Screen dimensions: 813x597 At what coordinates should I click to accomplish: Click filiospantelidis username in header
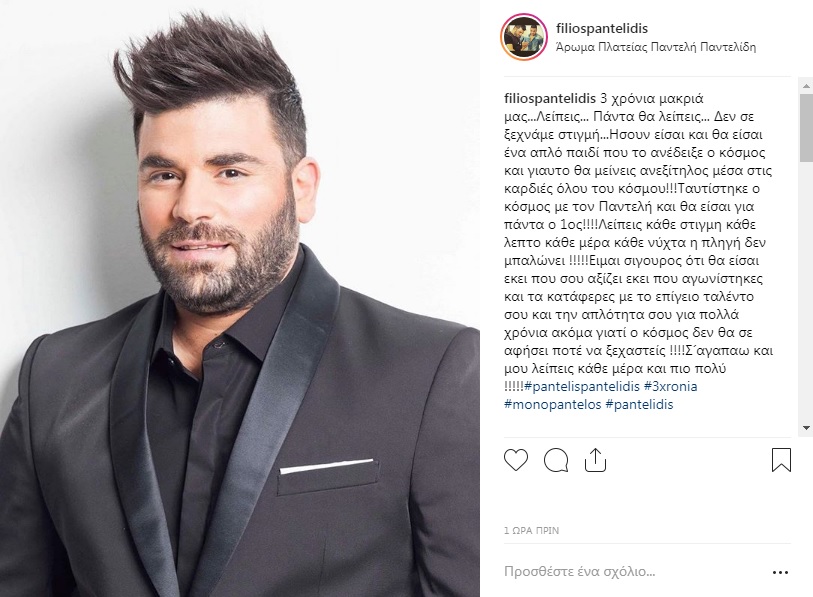[602, 29]
